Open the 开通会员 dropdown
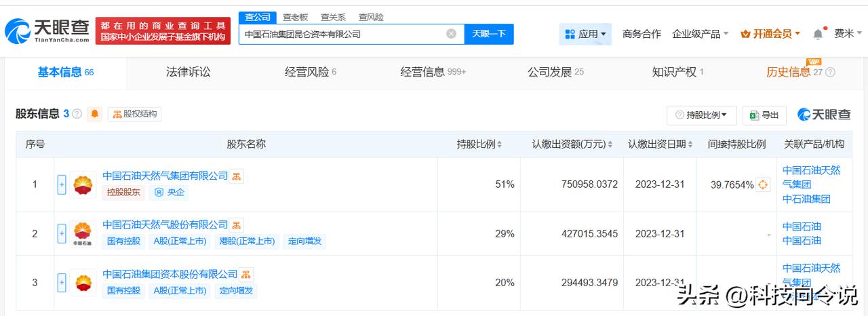The width and height of the screenshot is (868, 316). pyautogui.click(x=770, y=34)
